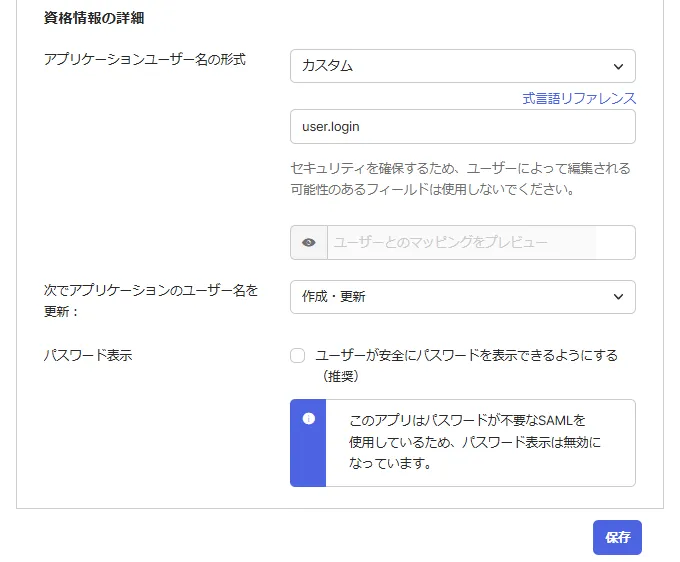Click the eye preview icon
Viewport: 680px width, 562px height.
click(x=309, y=243)
